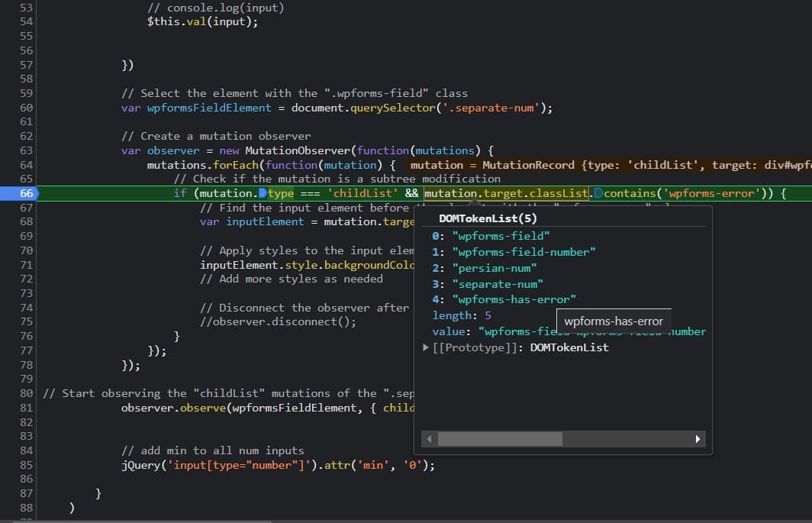Screen dimensions: 812x523
Task: Click the inline MutationRecord value on line 64
Action: 608,165
